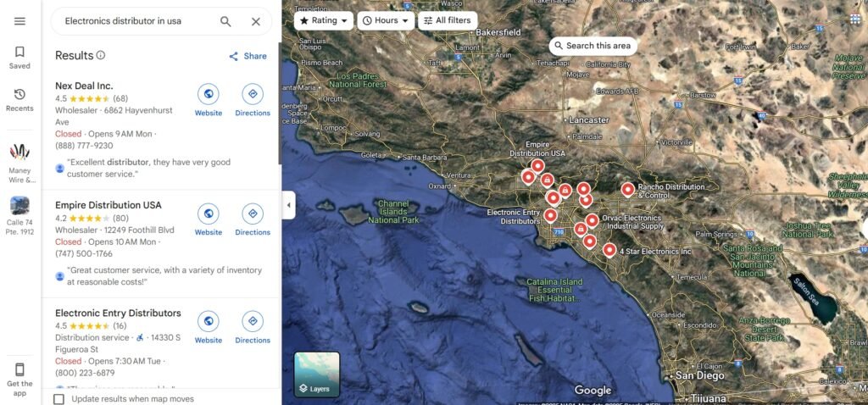This screenshot has width=868, height=405.
Task: Open Calle 74 Pte. 1912 recent thumbnail
Action: click(20, 205)
